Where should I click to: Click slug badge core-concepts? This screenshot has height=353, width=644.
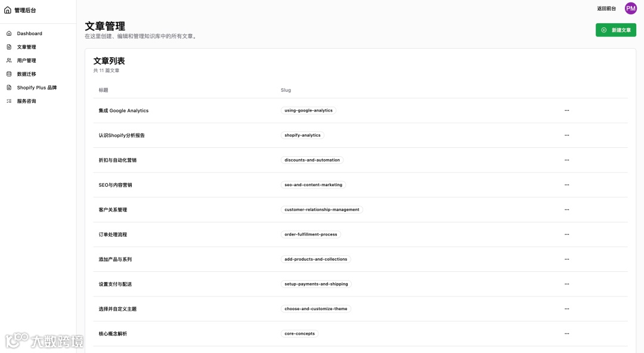[299, 334]
